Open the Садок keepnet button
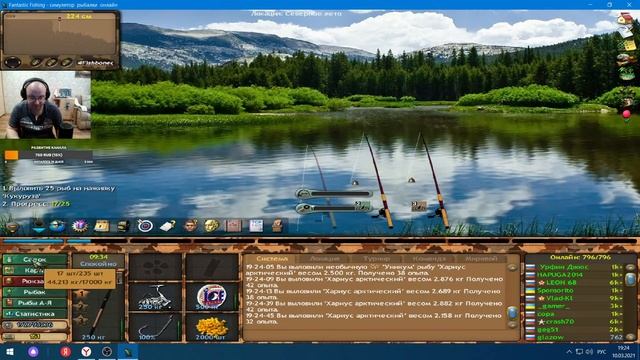This screenshot has height=360, width=640. (35, 260)
